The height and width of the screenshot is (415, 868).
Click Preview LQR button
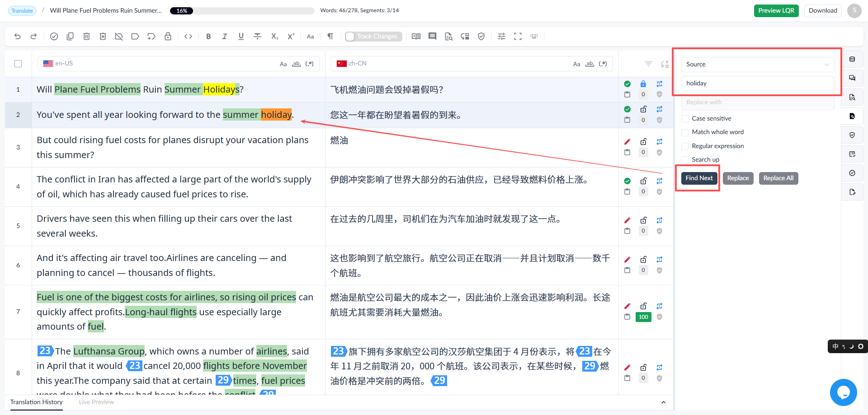point(776,11)
